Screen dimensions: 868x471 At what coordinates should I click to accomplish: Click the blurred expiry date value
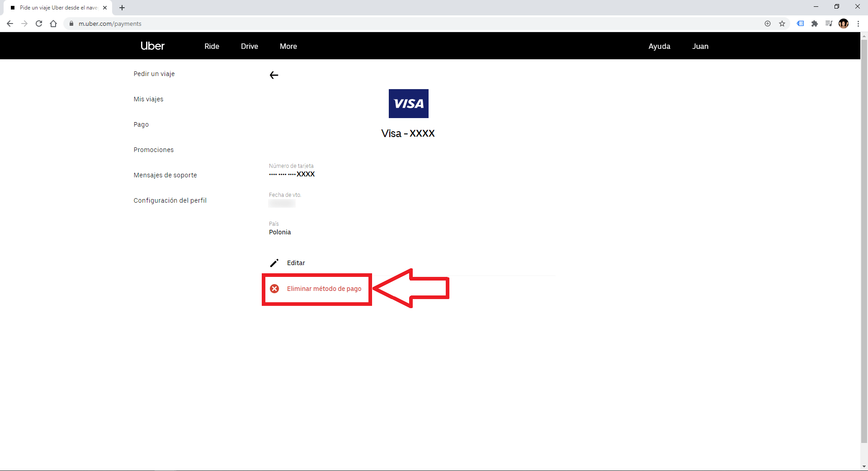point(282,204)
